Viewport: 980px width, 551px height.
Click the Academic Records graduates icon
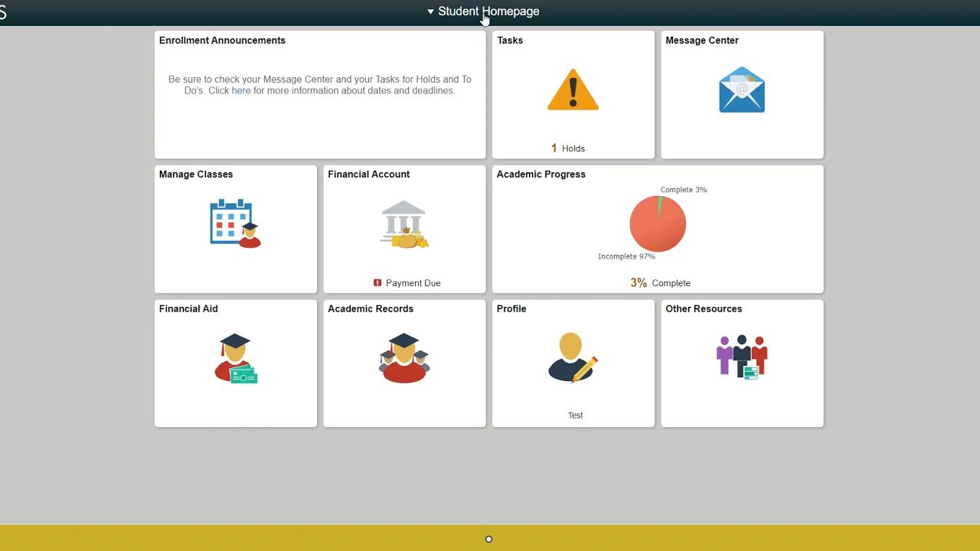coord(404,357)
